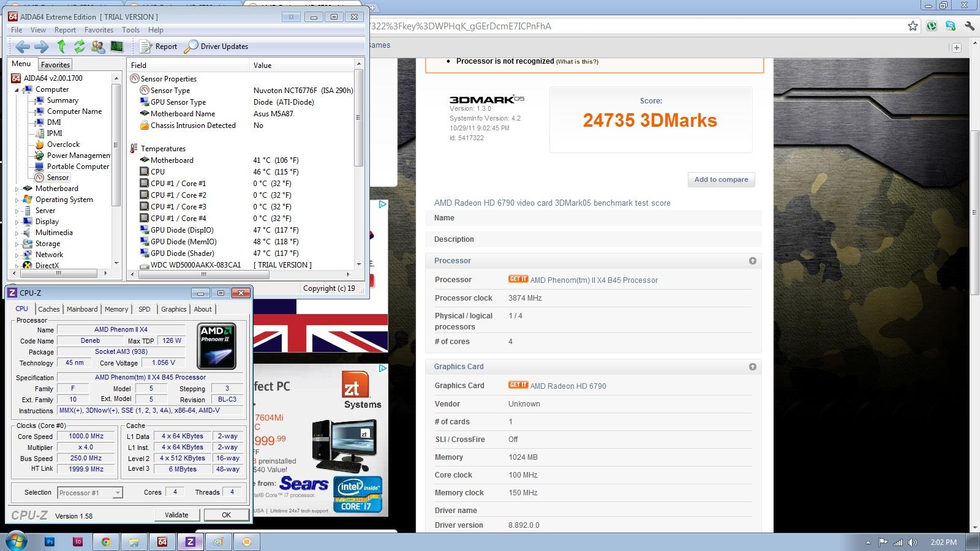Click the Value column header
The width and height of the screenshot is (980, 551).
point(302,66)
